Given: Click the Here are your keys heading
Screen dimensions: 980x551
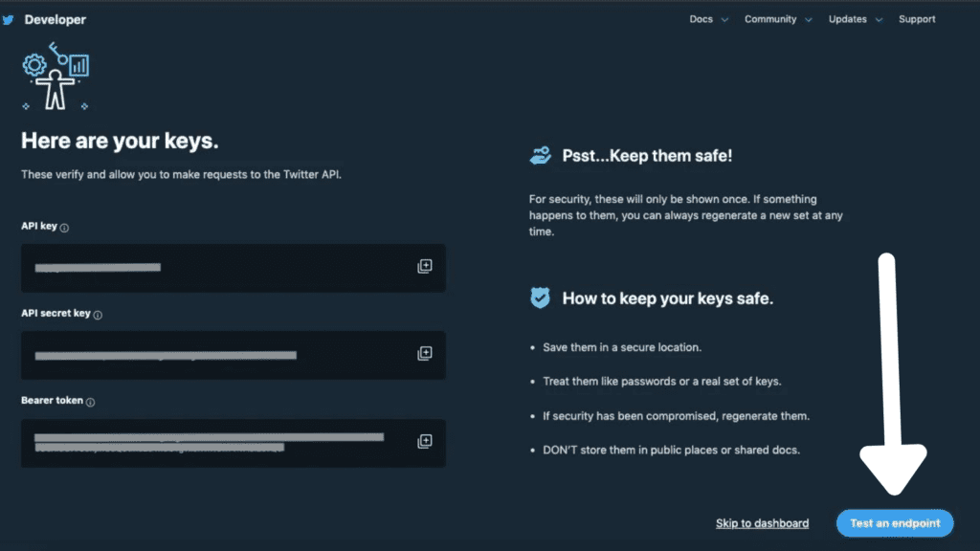Looking at the screenshot, I should pos(120,142).
